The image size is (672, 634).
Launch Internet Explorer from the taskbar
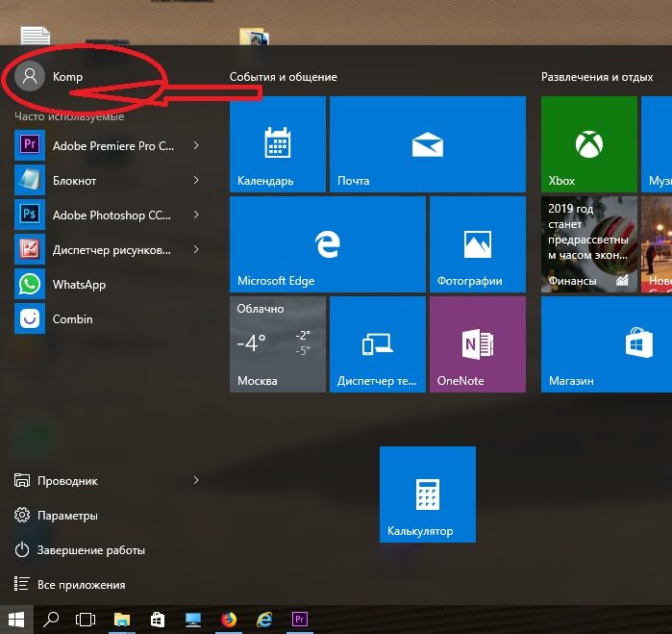(264, 620)
